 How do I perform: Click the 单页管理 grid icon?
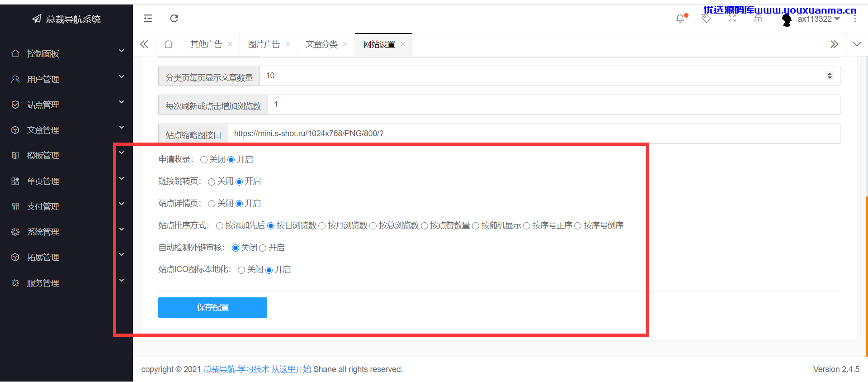15,181
